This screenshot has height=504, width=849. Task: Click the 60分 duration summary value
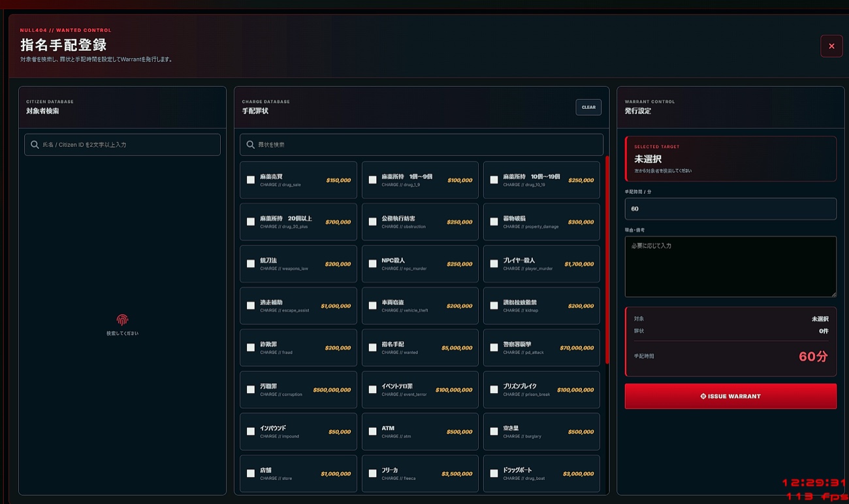pyautogui.click(x=813, y=356)
